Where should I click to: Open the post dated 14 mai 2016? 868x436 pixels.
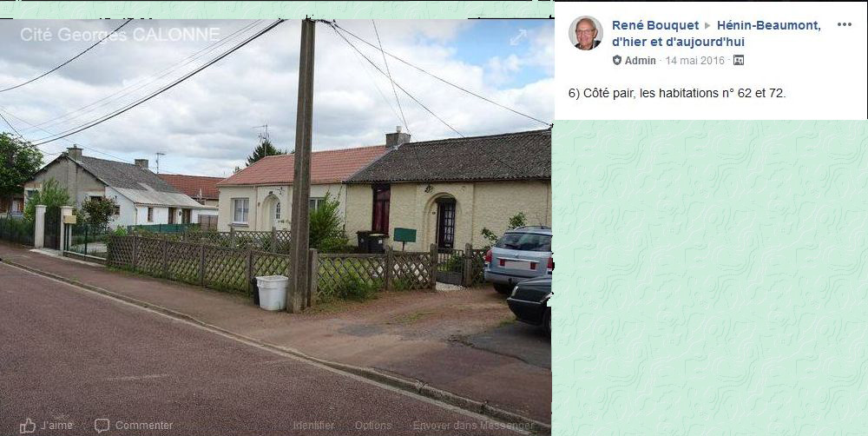[x=694, y=61]
